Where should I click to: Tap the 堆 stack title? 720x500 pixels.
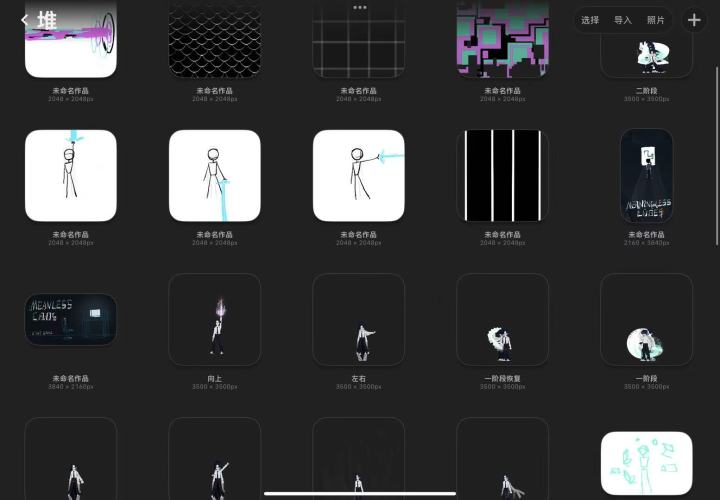click(47, 20)
